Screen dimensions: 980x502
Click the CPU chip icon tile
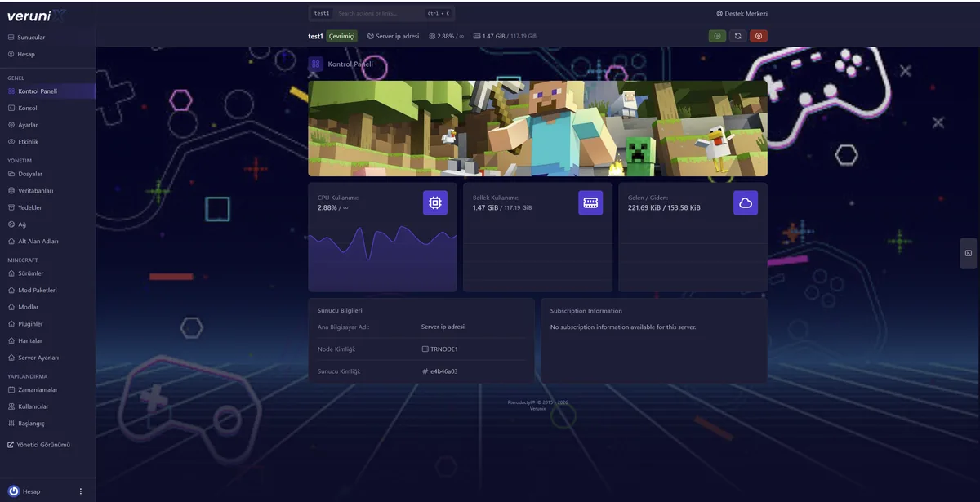[x=435, y=203]
